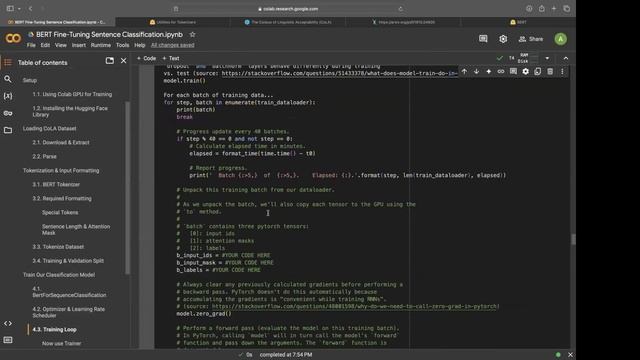
Task: Open Colab settings gear icon
Action: [x=503, y=39]
